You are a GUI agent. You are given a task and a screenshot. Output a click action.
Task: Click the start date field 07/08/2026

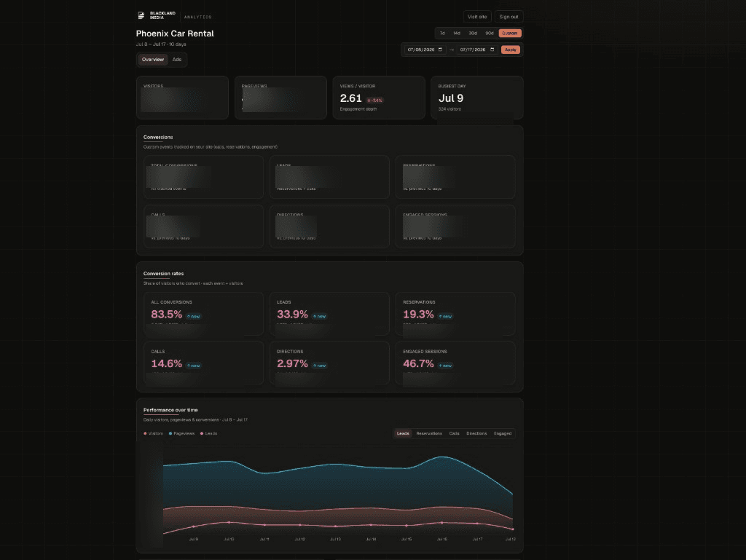click(x=425, y=50)
